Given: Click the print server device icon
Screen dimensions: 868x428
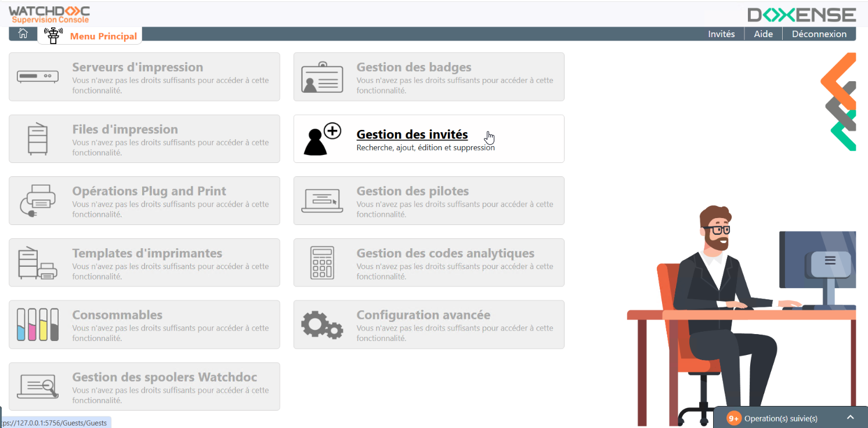Looking at the screenshot, I should tap(38, 77).
